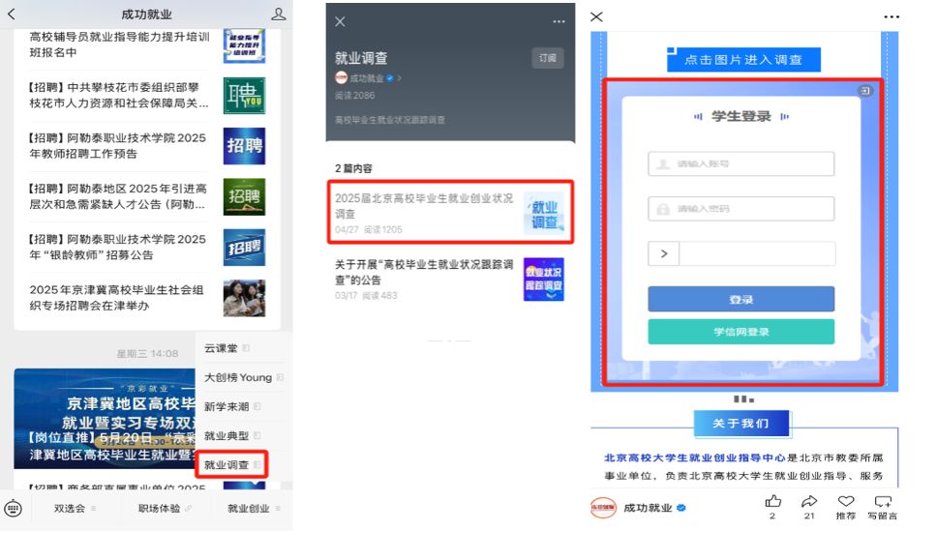Open the 写留言 comment icon
The width and height of the screenshot is (937, 560).
click(882, 501)
